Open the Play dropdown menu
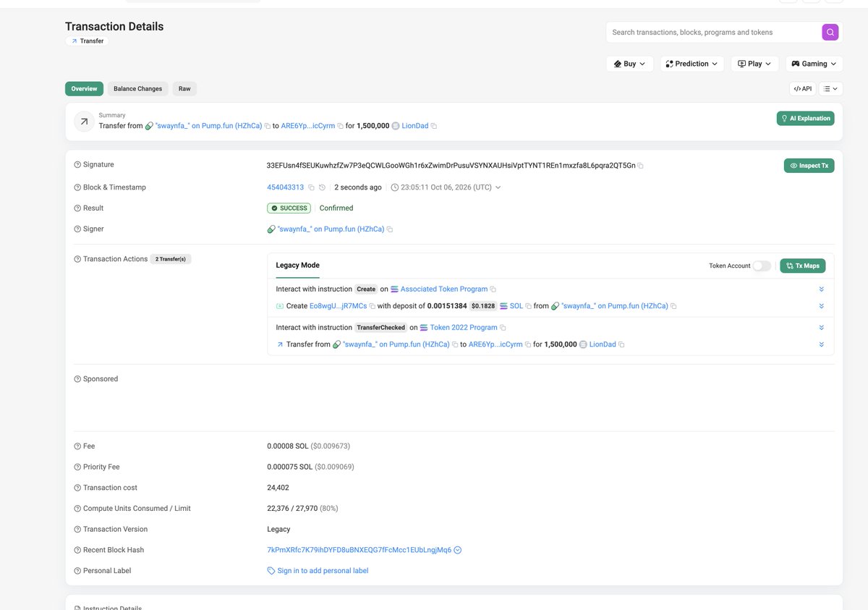This screenshot has width=868, height=610. (755, 64)
